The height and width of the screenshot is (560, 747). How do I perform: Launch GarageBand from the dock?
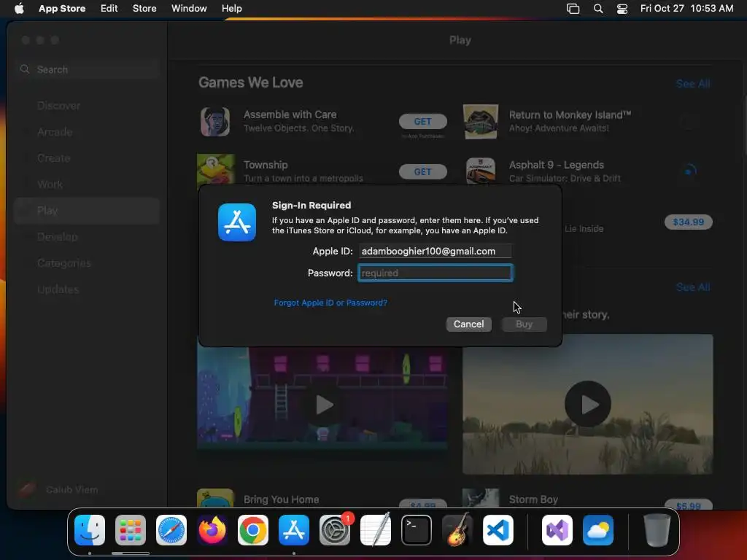click(457, 530)
